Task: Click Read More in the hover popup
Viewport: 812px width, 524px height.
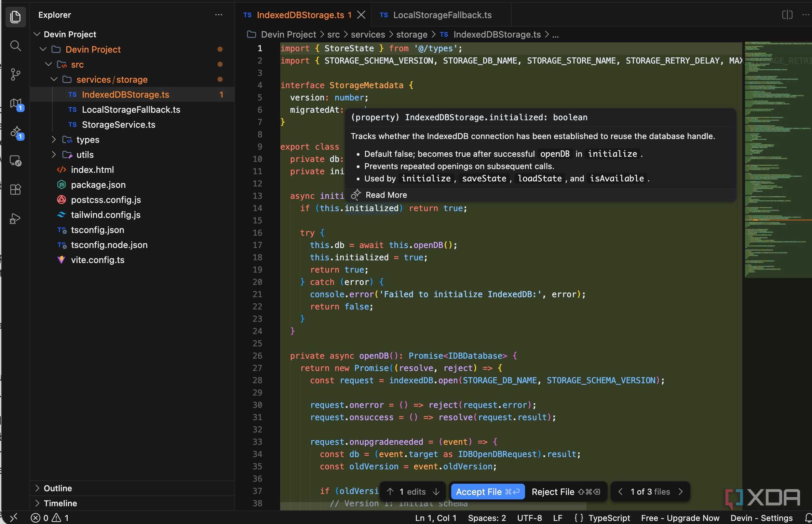Action: click(x=386, y=195)
